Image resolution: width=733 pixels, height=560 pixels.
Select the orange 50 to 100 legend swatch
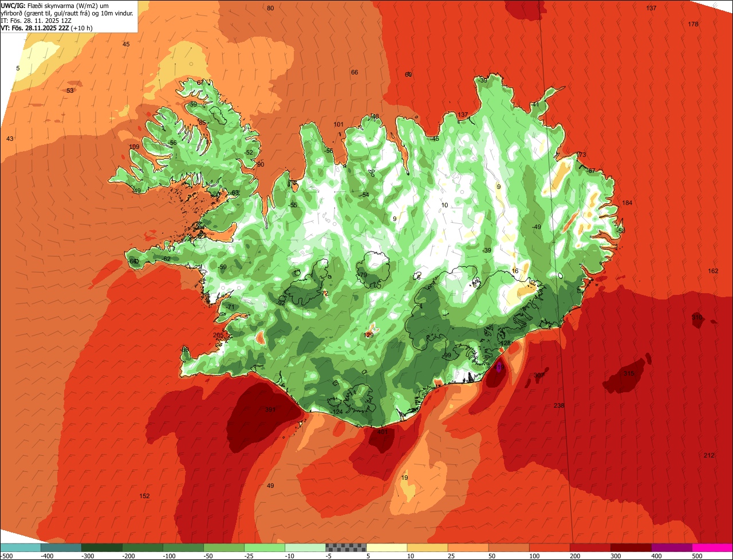[509, 547]
